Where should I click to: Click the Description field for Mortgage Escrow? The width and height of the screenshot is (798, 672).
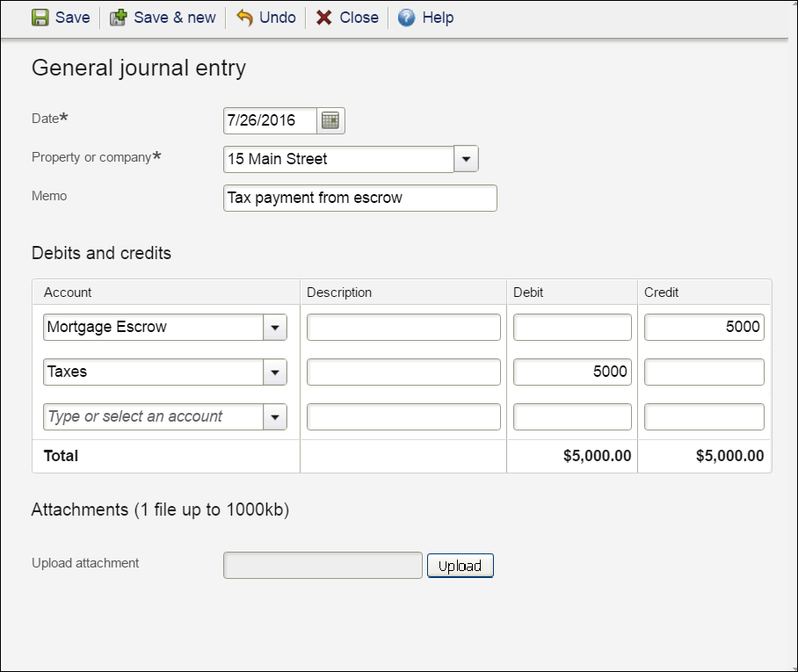tap(402, 327)
